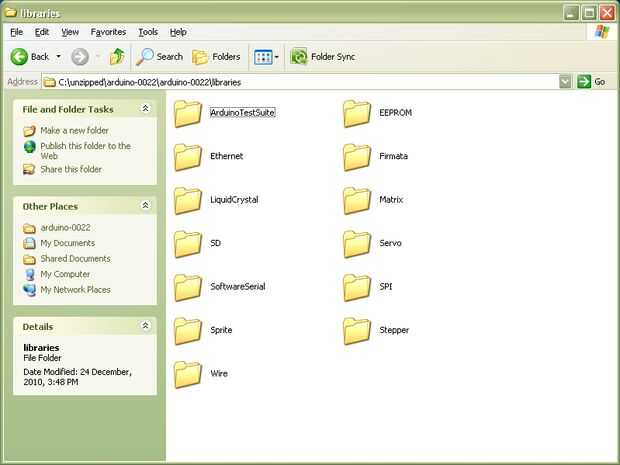The width and height of the screenshot is (620, 465).
Task: Launch the Folder Sync tool
Action: click(x=323, y=57)
